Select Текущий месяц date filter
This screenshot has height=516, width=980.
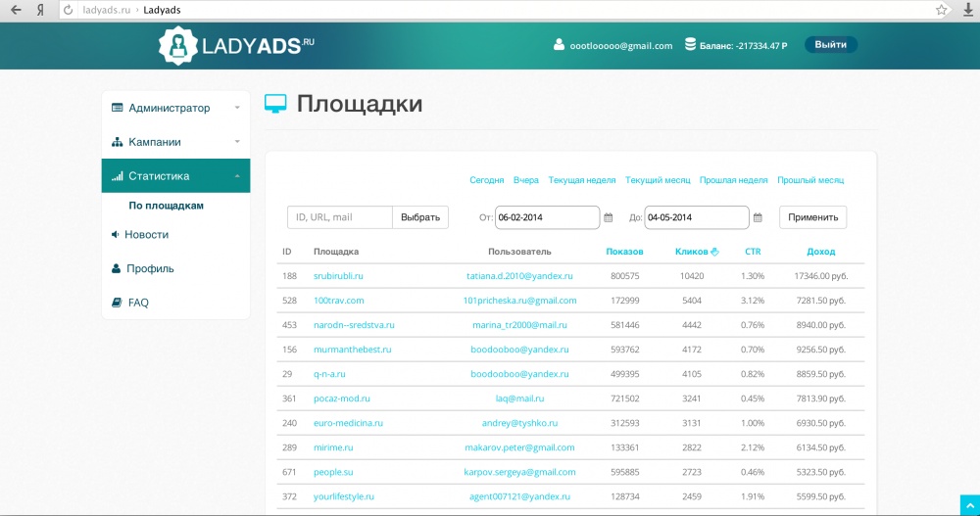point(658,180)
